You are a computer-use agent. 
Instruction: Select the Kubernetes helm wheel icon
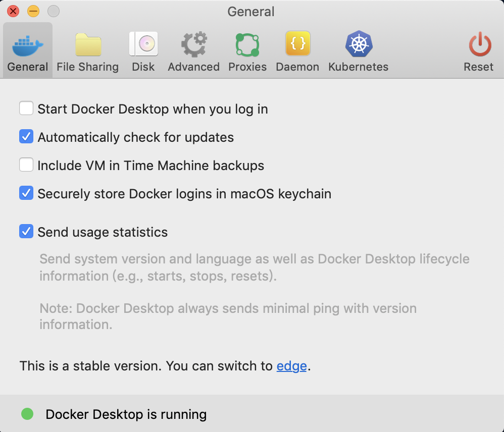pyautogui.click(x=359, y=45)
